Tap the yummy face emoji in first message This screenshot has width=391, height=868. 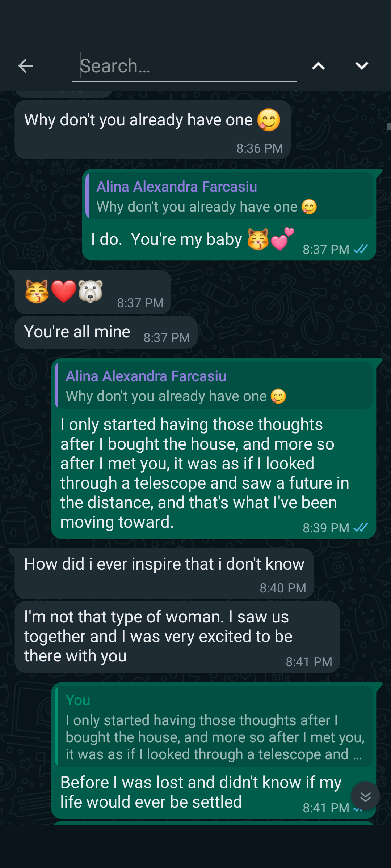pyautogui.click(x=269, y=120)
